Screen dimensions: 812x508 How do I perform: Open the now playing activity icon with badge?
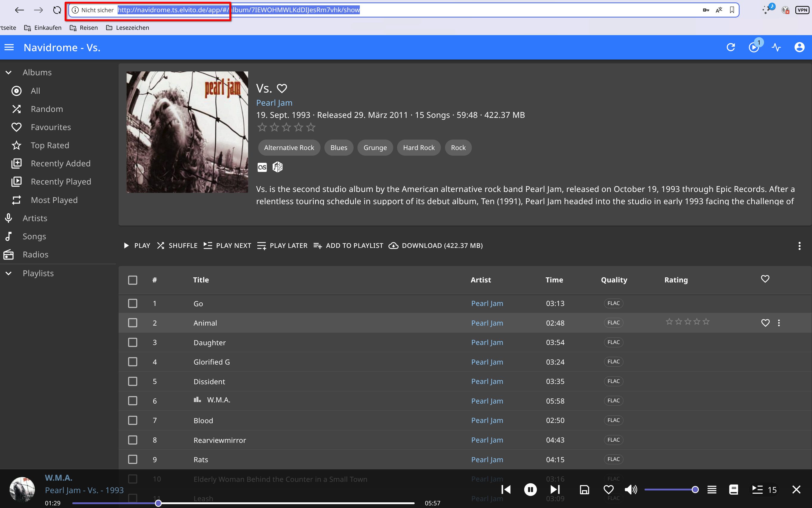coord(754,47)
